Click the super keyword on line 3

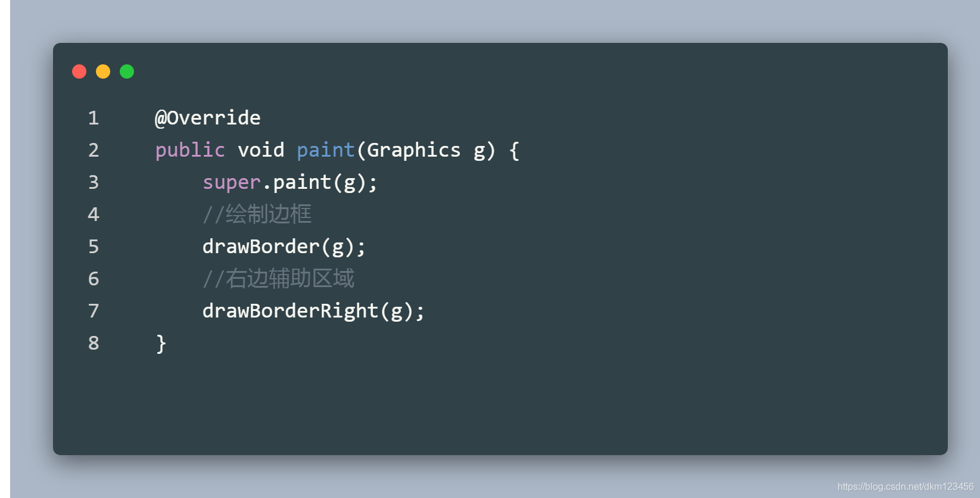tap(232, 182)
